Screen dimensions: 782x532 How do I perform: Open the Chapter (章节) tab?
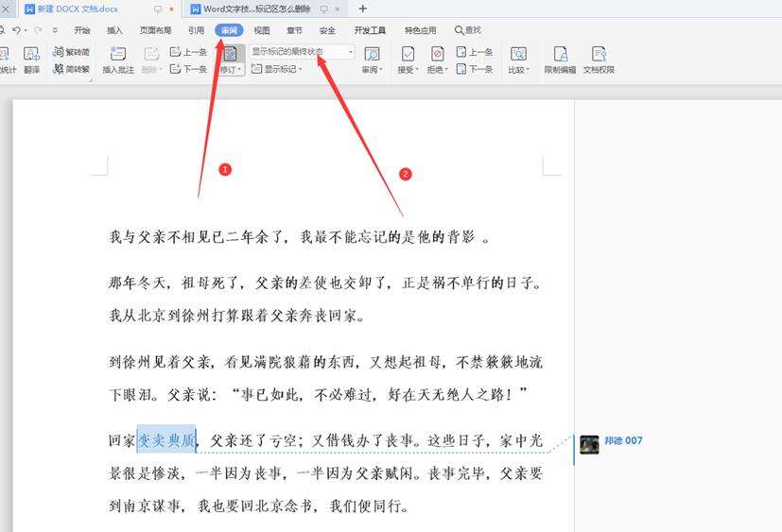click(x=295, y=30)
